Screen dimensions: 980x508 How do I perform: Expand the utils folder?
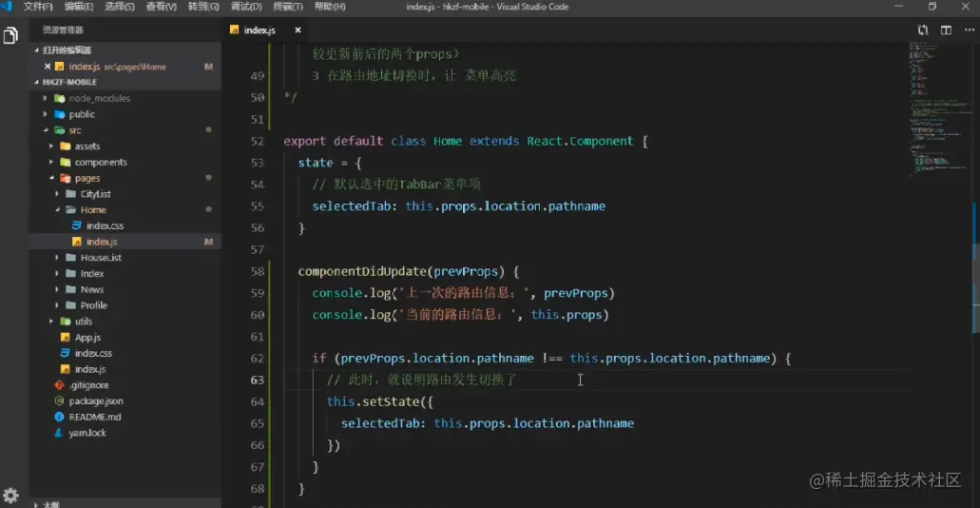(125, 322)
